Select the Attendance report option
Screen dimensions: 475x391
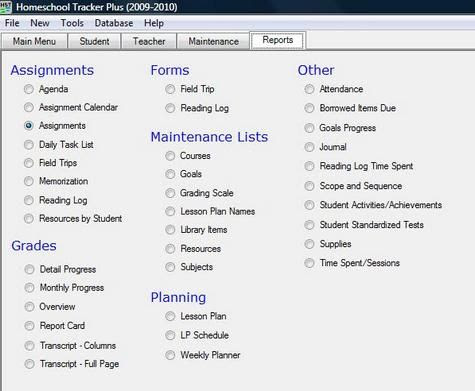(309, 89)
